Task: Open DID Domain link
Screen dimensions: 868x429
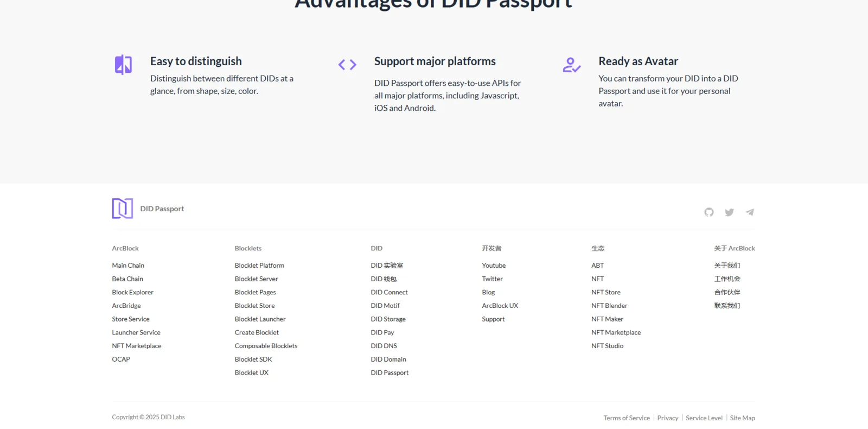Action: pyautogui.click(x=388, y=359)
